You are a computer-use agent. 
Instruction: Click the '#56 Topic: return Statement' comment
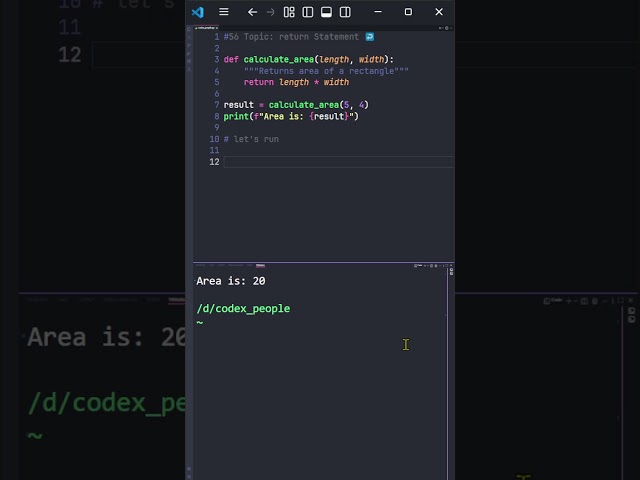click(291, 37)
